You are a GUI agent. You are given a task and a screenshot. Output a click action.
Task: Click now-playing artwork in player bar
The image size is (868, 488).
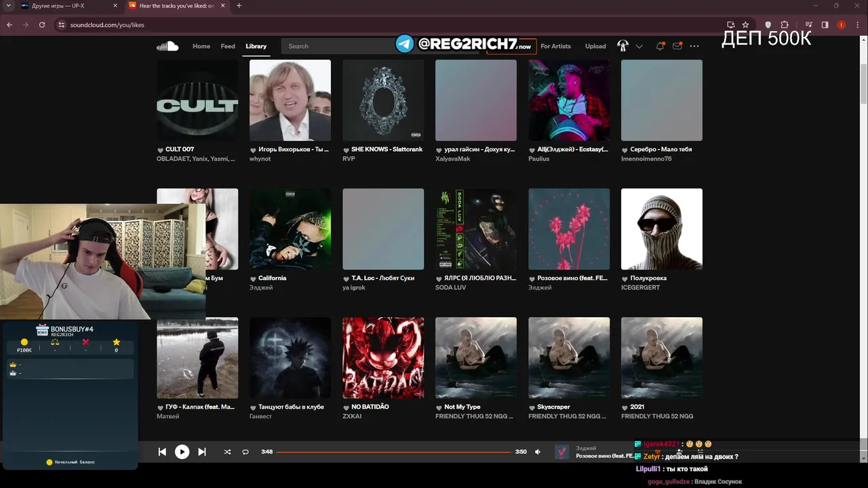point(562,452)
